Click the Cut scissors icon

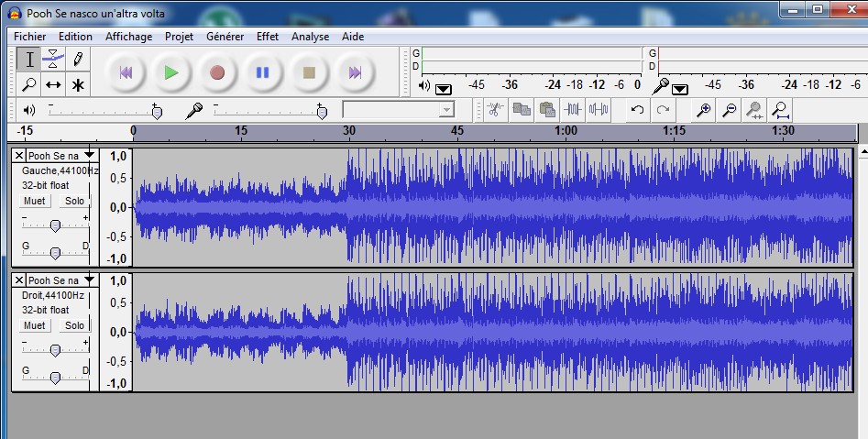[495, 110]
